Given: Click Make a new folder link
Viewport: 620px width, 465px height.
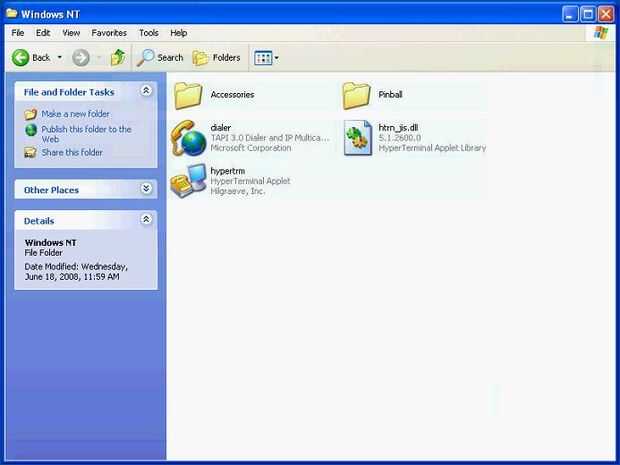Looking at the screenshot, I should 76,114.
